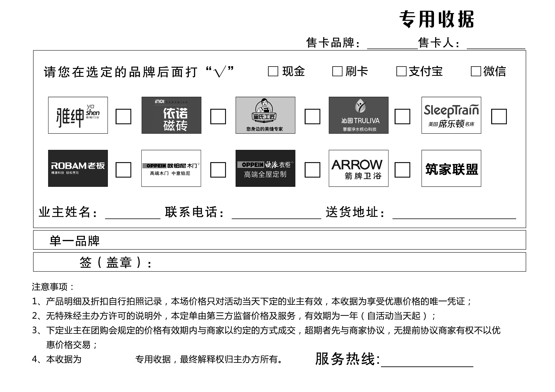Image resolution: width=555 pixels, height=392 pixels.
Task: Click note 1 about 产品明细及折扣
Action: click(251, 301)
